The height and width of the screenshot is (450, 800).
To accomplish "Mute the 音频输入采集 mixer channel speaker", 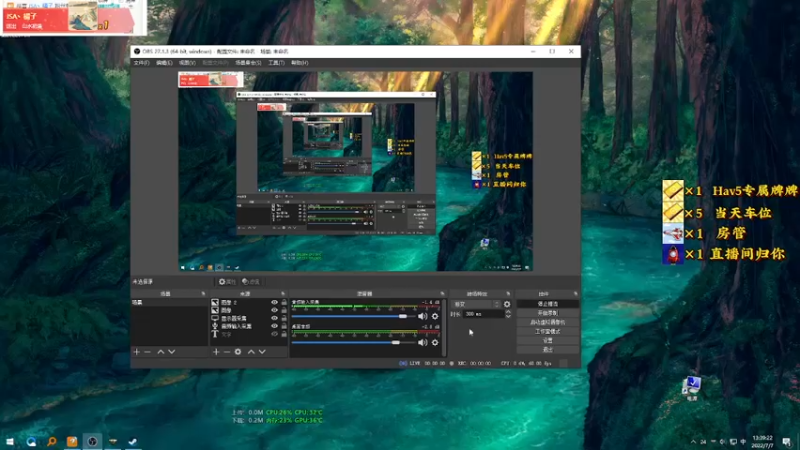I will coord(422,316).
